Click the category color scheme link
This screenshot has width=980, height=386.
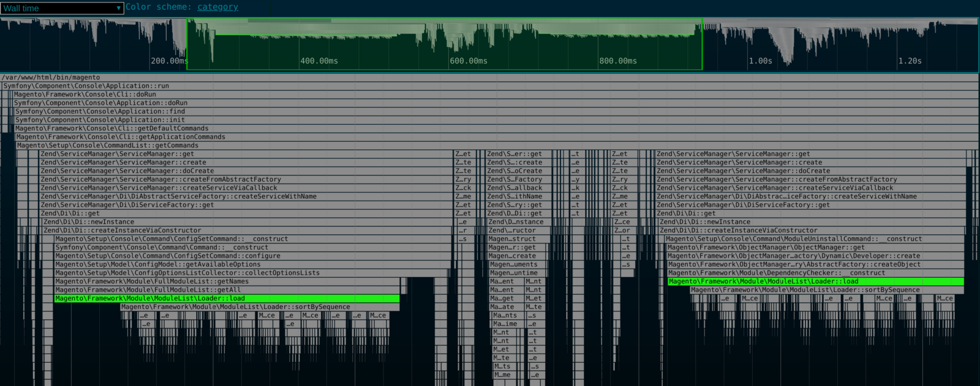[x=217, y=7]
